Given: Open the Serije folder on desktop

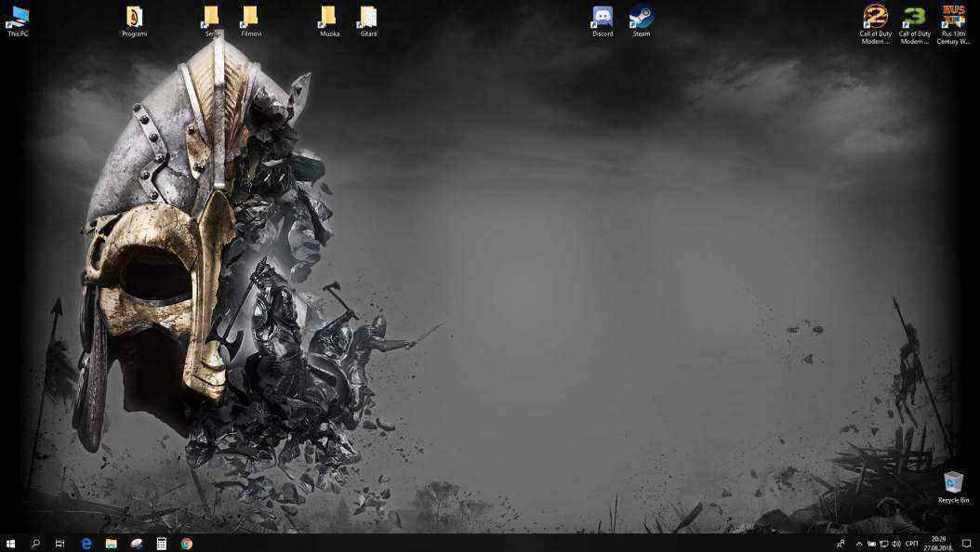Looking at the screenshot, I should 213,21.
